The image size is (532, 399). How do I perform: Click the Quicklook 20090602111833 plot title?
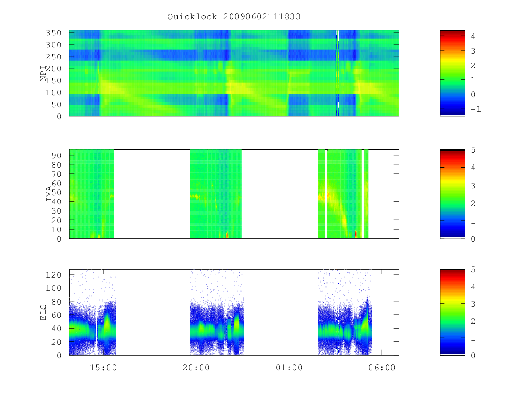[x=234, y=17]
